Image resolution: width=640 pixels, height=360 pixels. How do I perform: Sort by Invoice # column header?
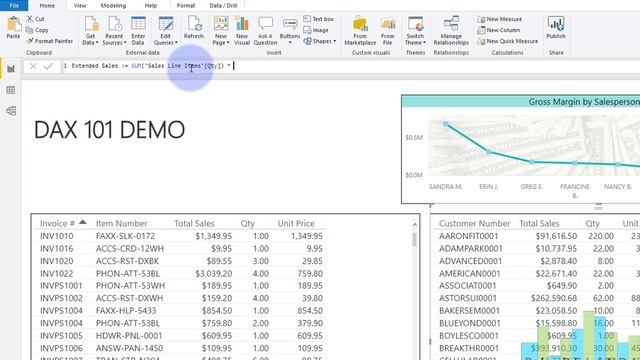(58, 223)
